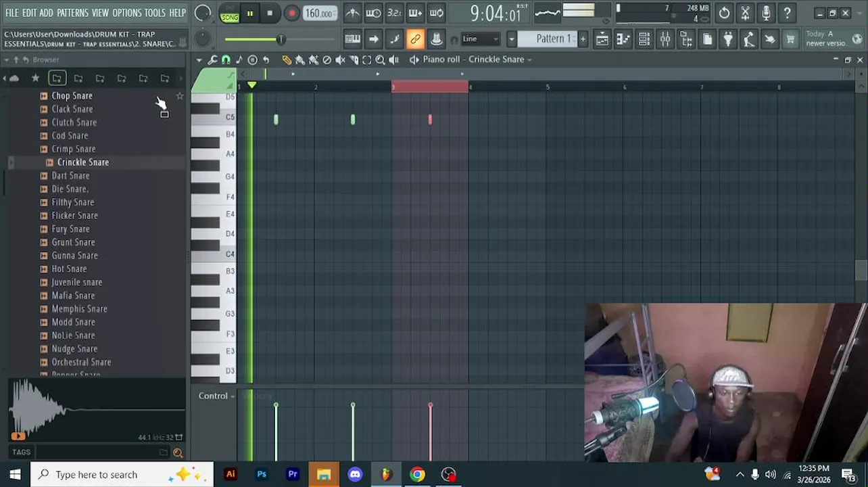This screenshot has height=487, width=868.
Task: Click the microphone one-click recording icon
Action: pyautogui.click(x=766, y=13)
